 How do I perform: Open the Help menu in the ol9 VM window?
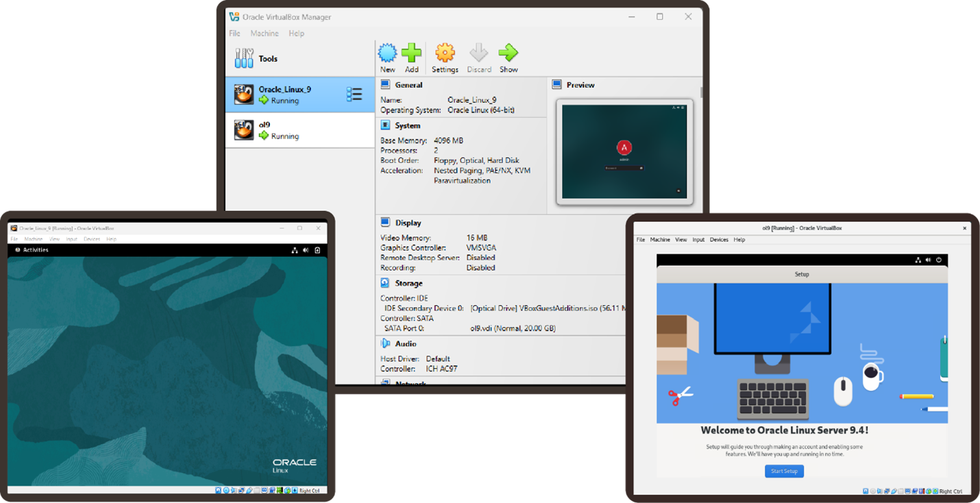pos(739,240)
